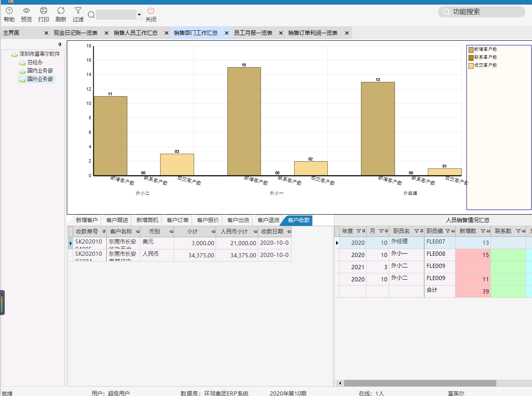
Task: Click the 34,375.00 小计 cell
Action: coord(195,255)
